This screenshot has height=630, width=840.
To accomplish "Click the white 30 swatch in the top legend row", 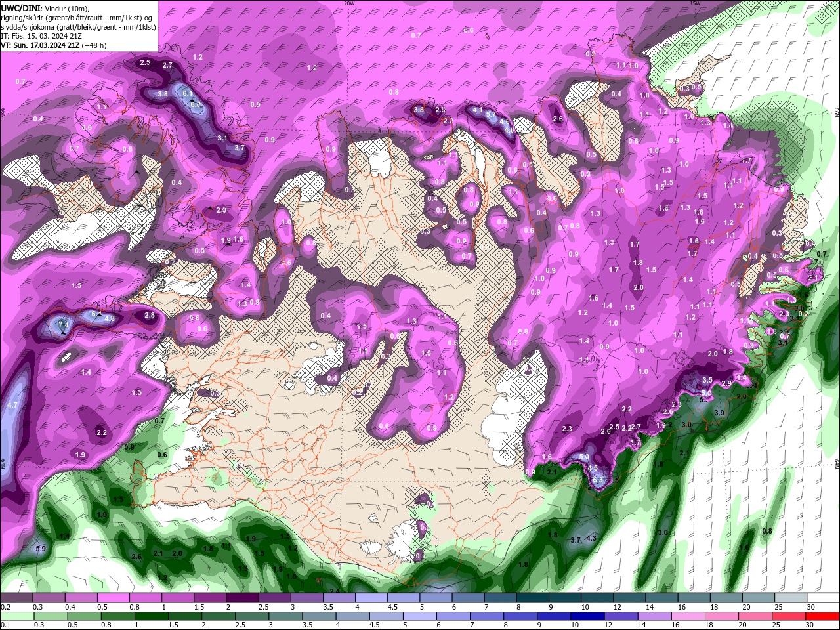I will pos(822,598).
